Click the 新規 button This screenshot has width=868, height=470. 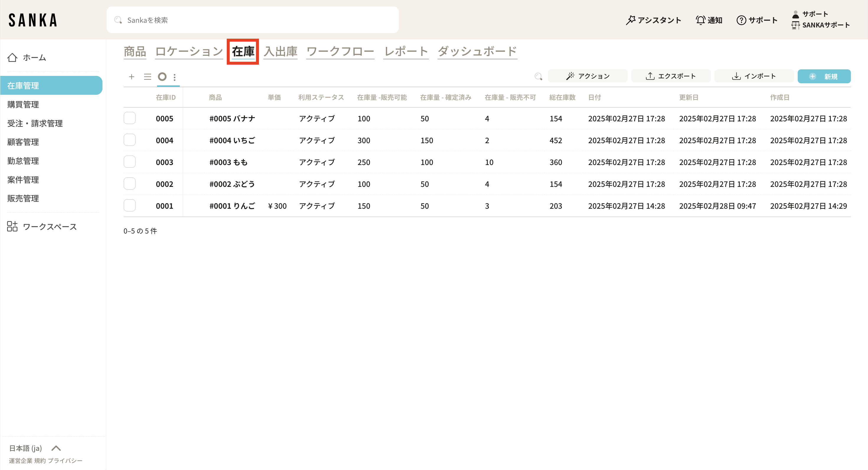[824, 76]
